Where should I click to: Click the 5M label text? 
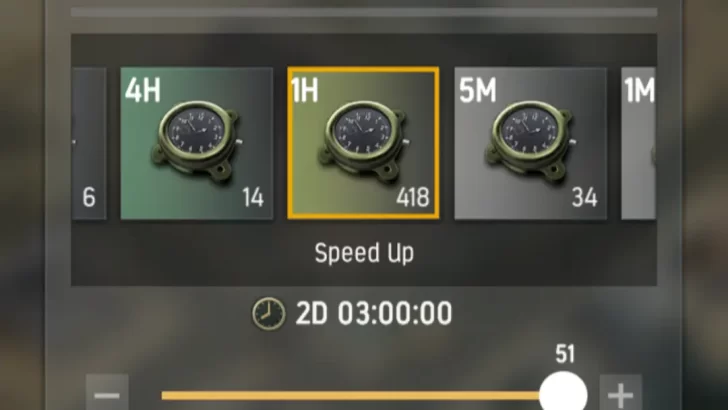click(x=478, y=90)
